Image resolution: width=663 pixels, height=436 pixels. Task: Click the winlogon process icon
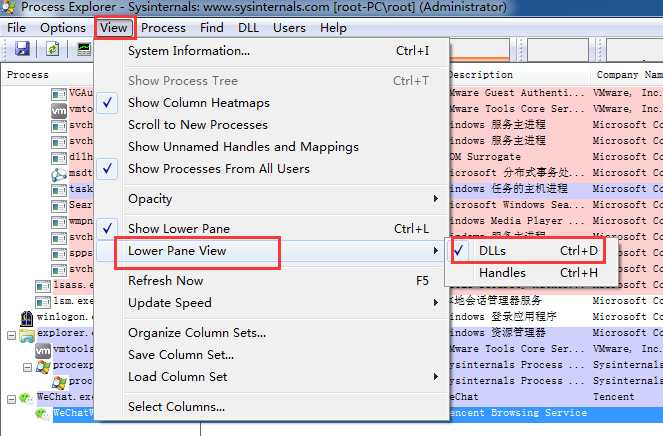(27, 318)
